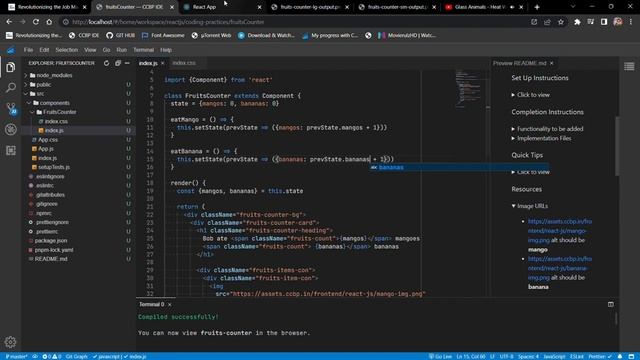Open the banana image URL link

(x=560, y=268)
